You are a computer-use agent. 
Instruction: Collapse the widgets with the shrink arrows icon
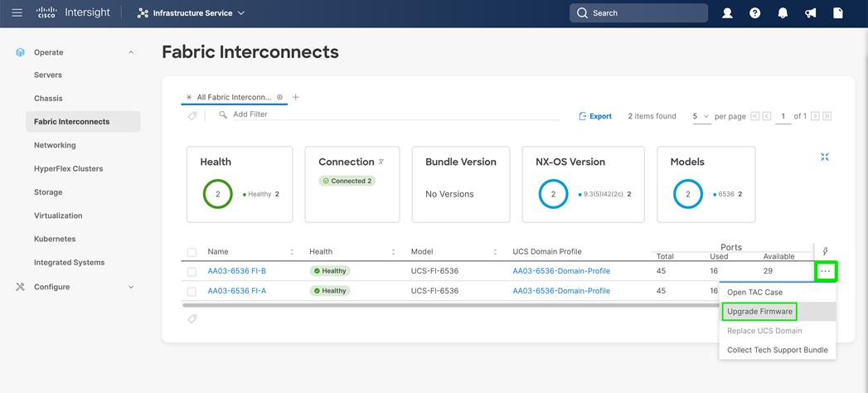pyautogui.click(x=825, y=157)
